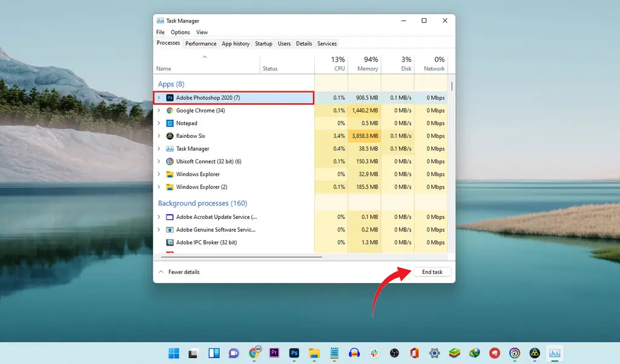Open Google Chrome from the taskbar

pyautogui.click(x=254, y=353)
